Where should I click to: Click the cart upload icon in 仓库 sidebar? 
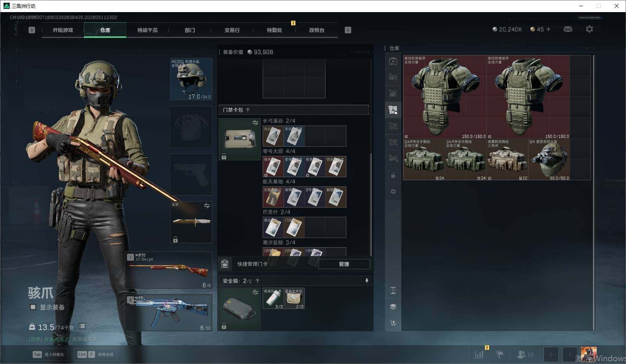[x=393, y=323]
